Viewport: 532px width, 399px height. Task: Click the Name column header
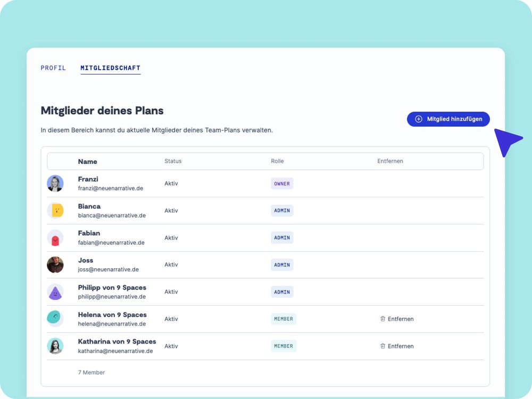[x=88, y=162]
